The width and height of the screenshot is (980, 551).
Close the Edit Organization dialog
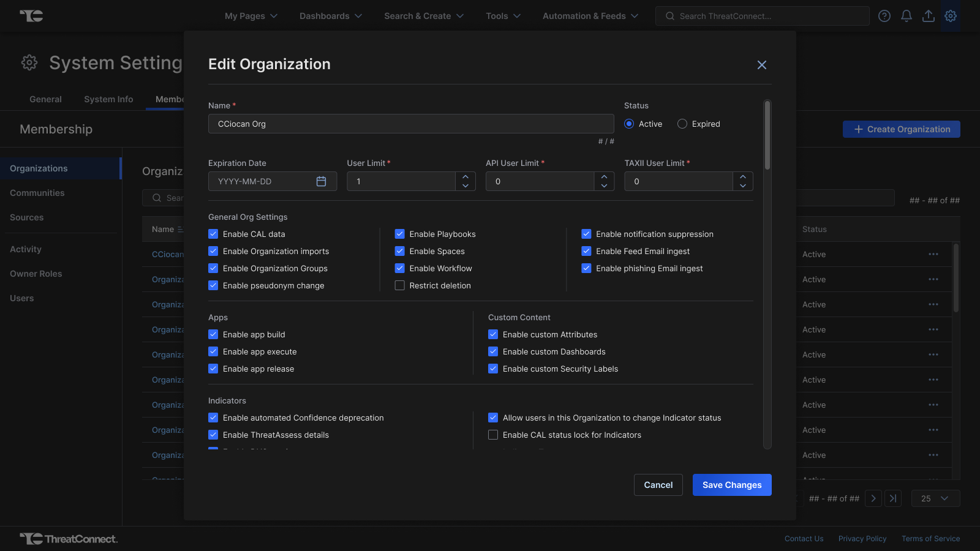point(762,65)
